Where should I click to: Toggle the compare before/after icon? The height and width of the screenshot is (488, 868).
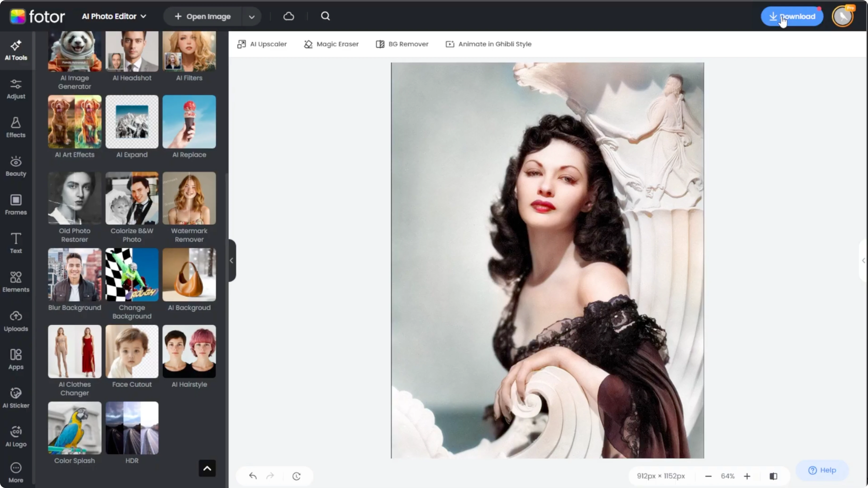coord(773,476)
